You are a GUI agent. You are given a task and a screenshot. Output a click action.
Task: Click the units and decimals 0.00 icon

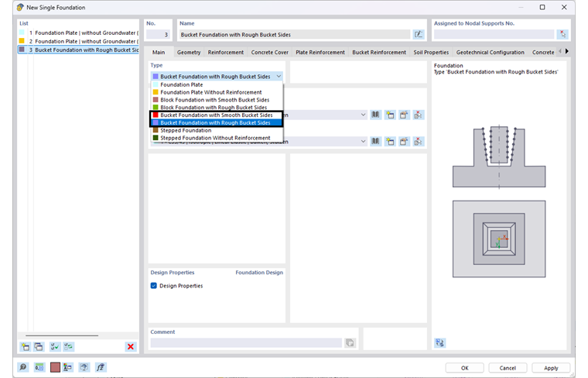click(x=39, y=367)
